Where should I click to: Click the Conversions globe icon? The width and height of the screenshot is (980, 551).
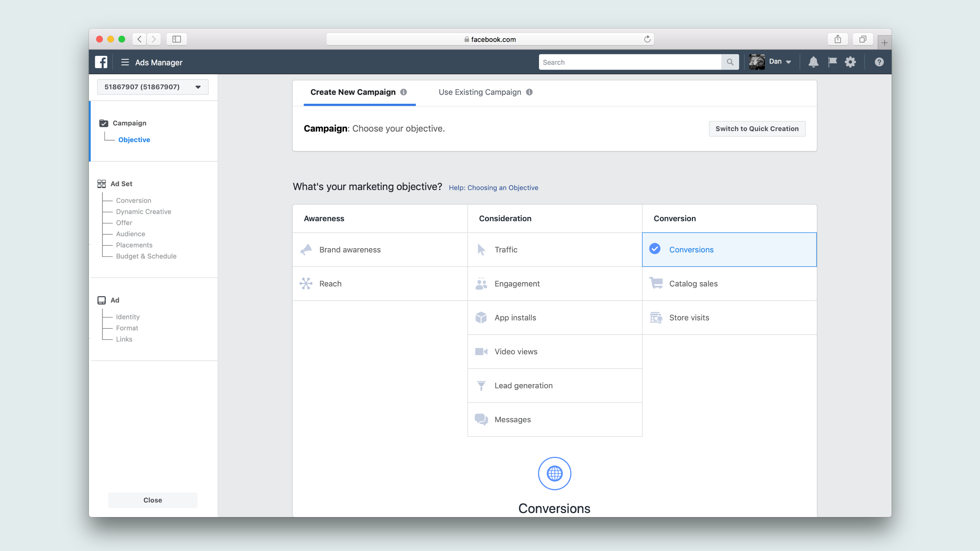554,473
